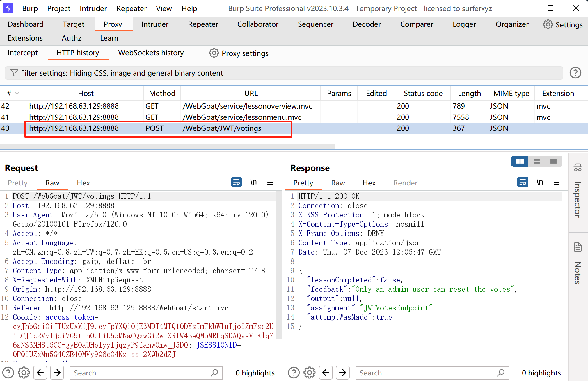Select Request Pretty view
The image size is (588, 381).
coord(17,183)
